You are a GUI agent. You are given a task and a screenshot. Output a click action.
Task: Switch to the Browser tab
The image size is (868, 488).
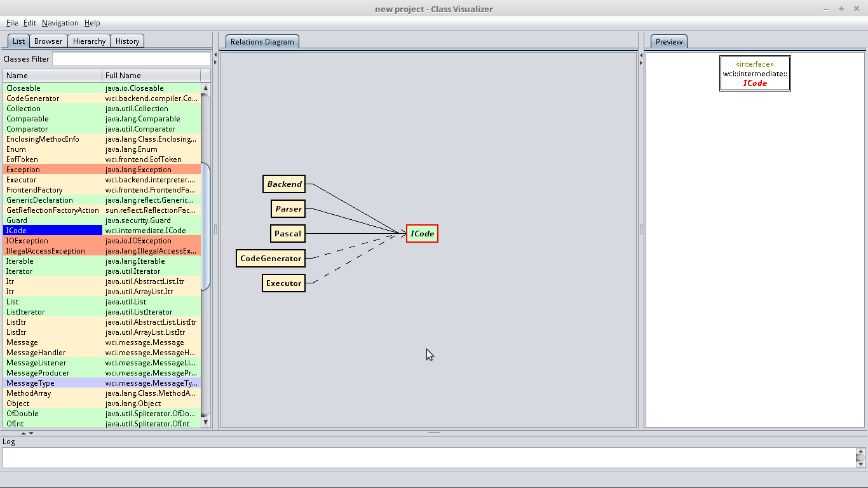(48, 41)
